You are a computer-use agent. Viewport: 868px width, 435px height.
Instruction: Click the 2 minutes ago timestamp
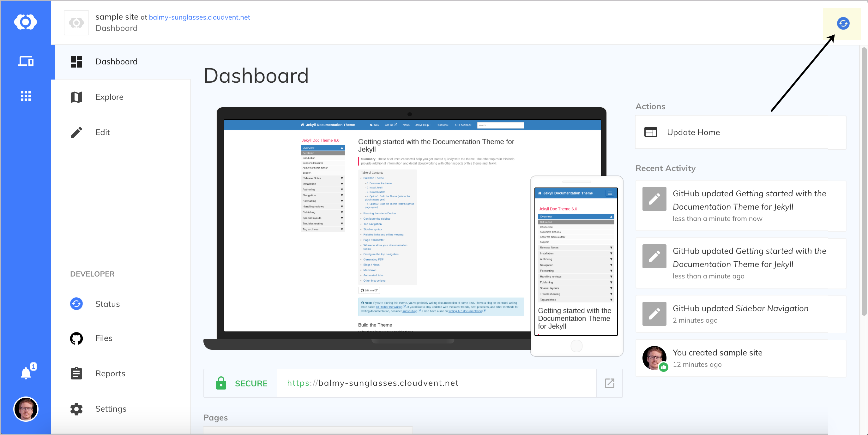[x=695, y=320]
